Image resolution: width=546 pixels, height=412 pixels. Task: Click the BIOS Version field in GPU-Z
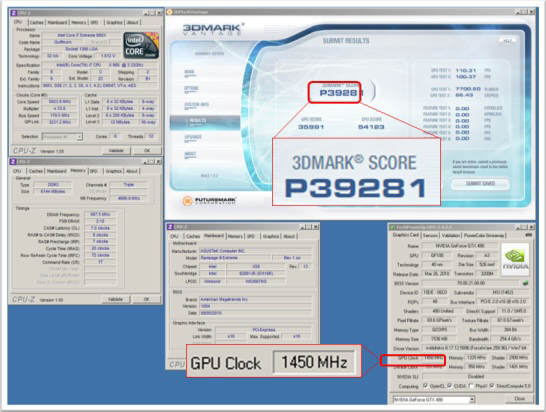click(471, 283)
